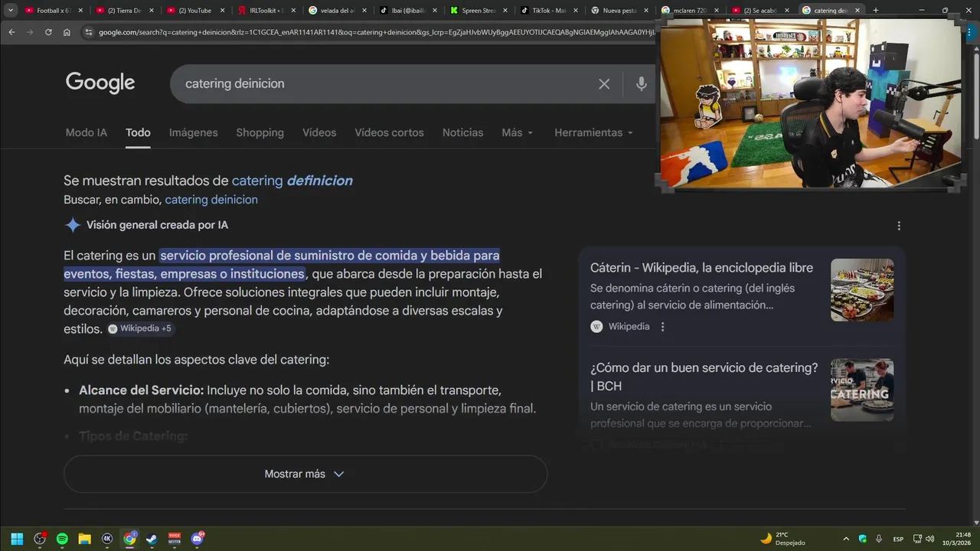Switch to Videos cortos results
This screenshot has width=980, height=551.
pyautogui.click(x=389, y=132)
